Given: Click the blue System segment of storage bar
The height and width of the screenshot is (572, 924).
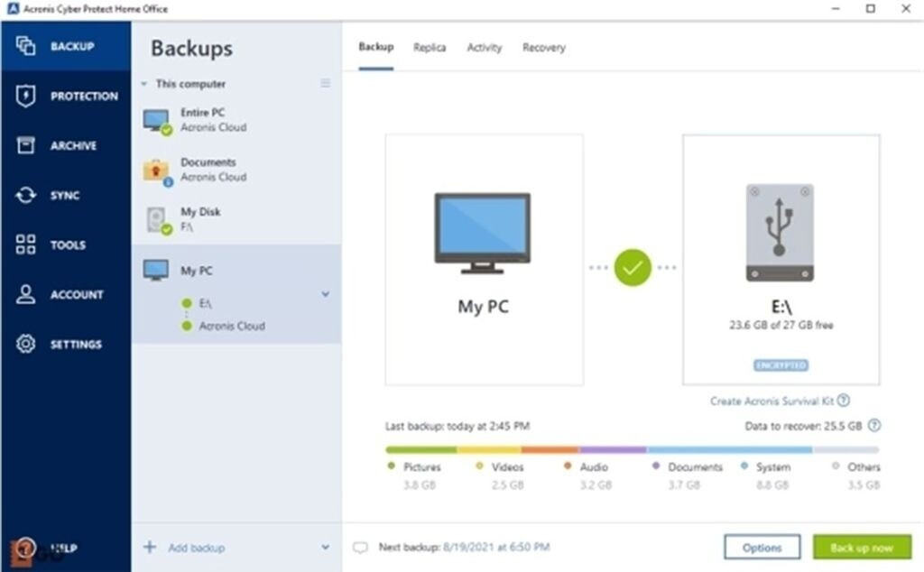Looking at the screenshot, I should click(729, 449).
